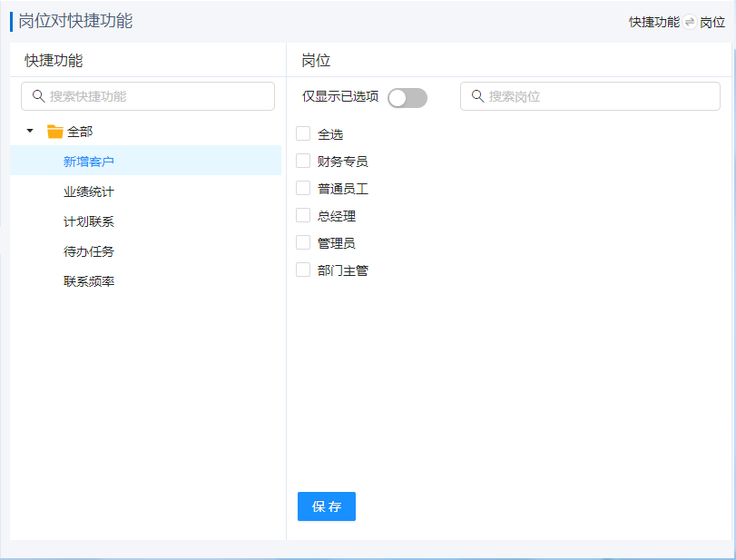736x560 pixels.
Task: Pick 联系频率 in the function tree
Action: click(89, 281)
